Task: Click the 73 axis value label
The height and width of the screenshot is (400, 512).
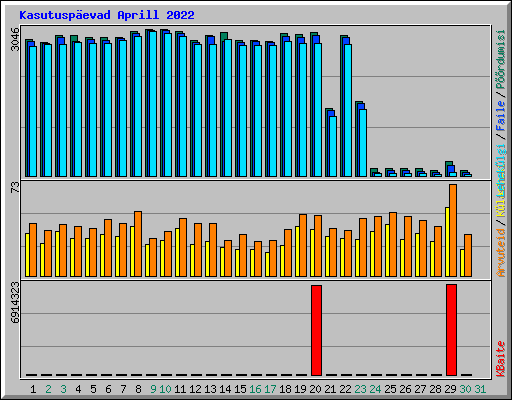Action: 15,187
